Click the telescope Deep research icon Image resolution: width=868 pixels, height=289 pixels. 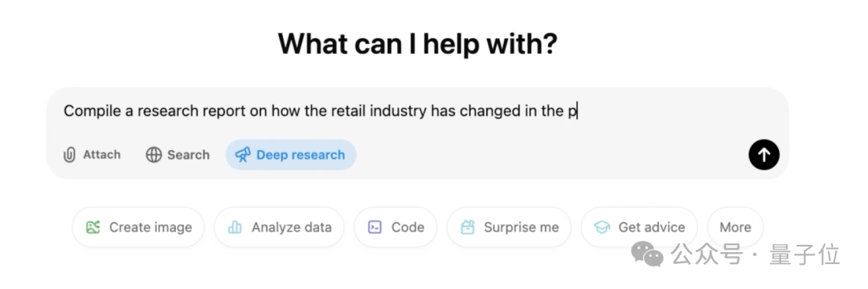coord(243,155)
